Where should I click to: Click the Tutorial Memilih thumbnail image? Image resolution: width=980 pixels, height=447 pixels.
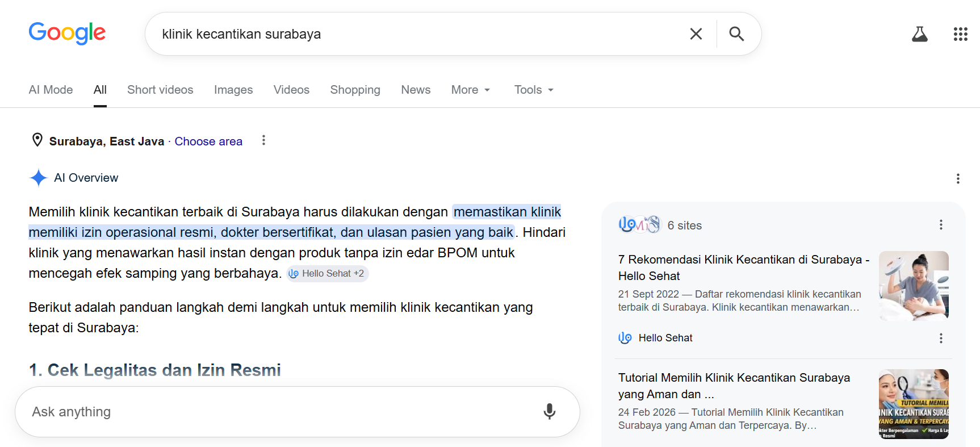click(x=914, y=404)
